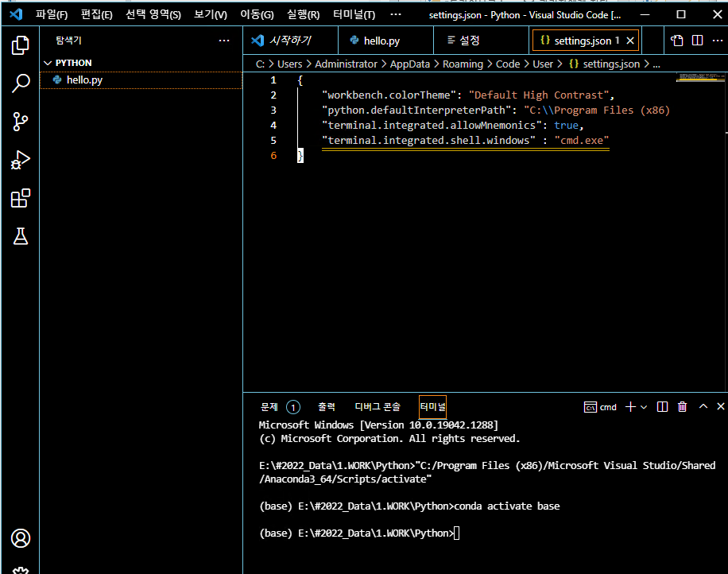Open the Search view icon
The width and height of the screenshot is (728, 574).
pos(20,83)
